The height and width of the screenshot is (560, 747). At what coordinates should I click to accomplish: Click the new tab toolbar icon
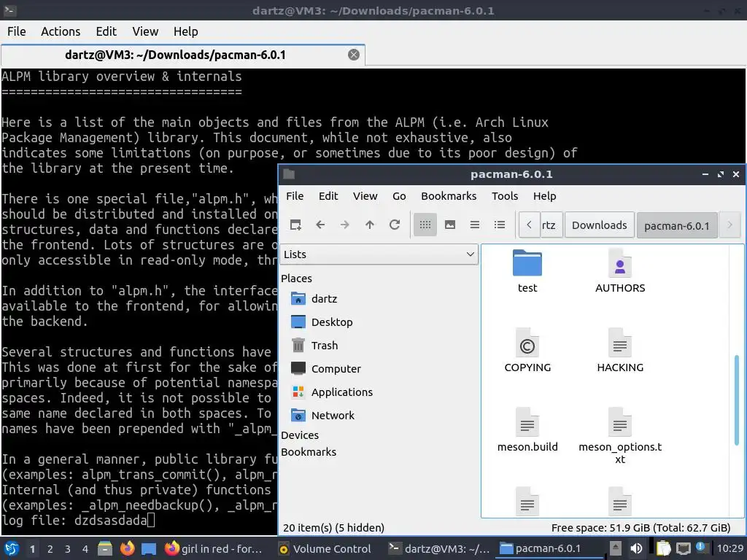[x=295, y=225]
